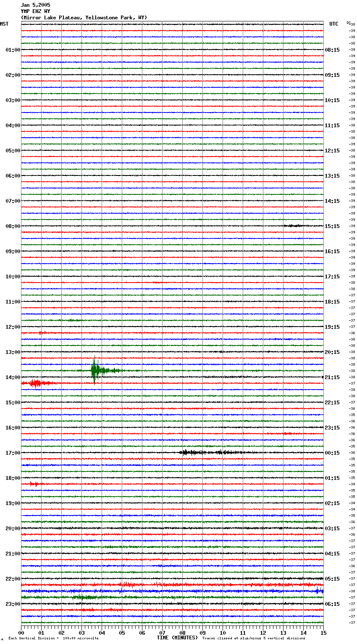
Task: Click the 10:15 UTC time label
Action: tap(332, 100)
